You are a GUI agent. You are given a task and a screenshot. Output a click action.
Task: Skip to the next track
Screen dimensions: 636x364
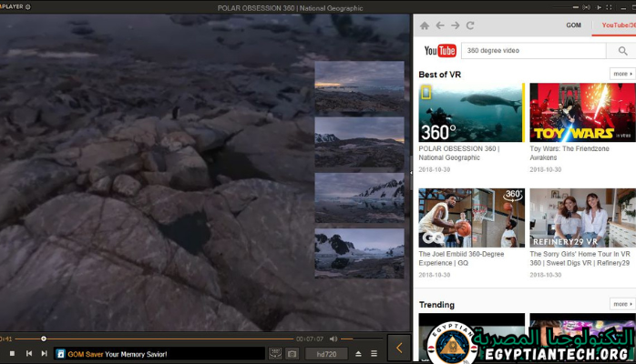pyautogui.click(x=44, y=353)
